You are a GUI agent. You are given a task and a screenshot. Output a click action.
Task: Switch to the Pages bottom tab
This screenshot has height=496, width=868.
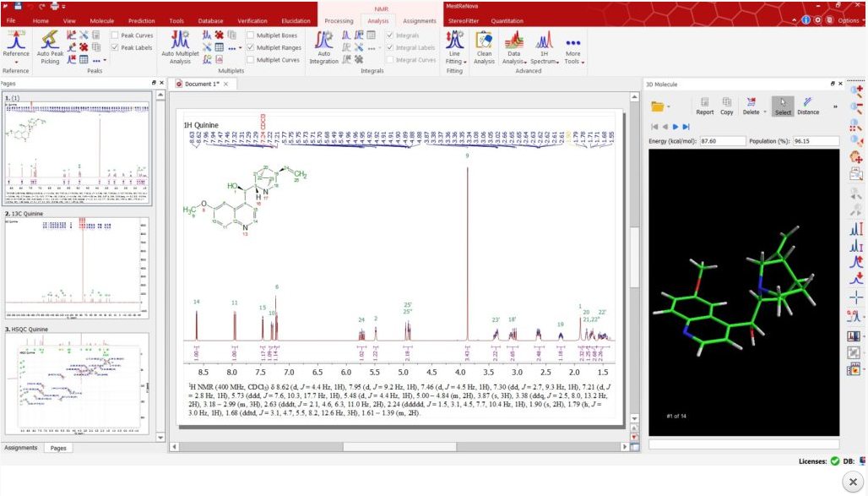[x=58, y=448]
